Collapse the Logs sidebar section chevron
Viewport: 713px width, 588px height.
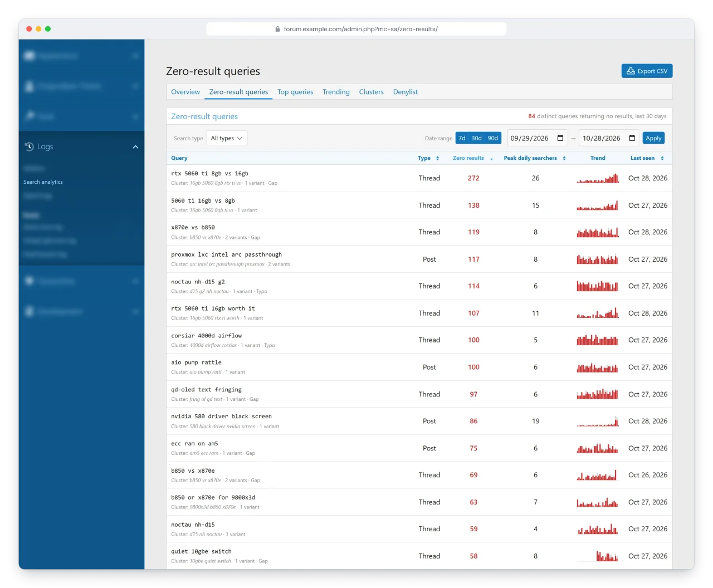(x=135, y=147)
